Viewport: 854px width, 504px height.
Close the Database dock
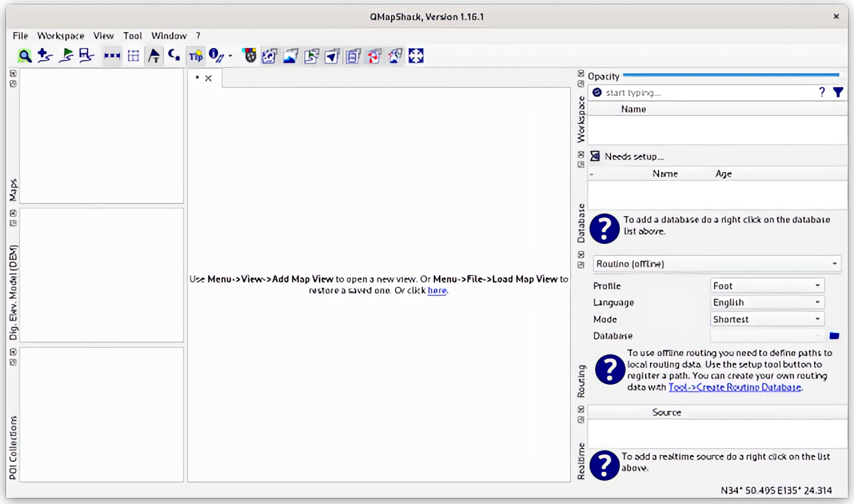(581, 155)
